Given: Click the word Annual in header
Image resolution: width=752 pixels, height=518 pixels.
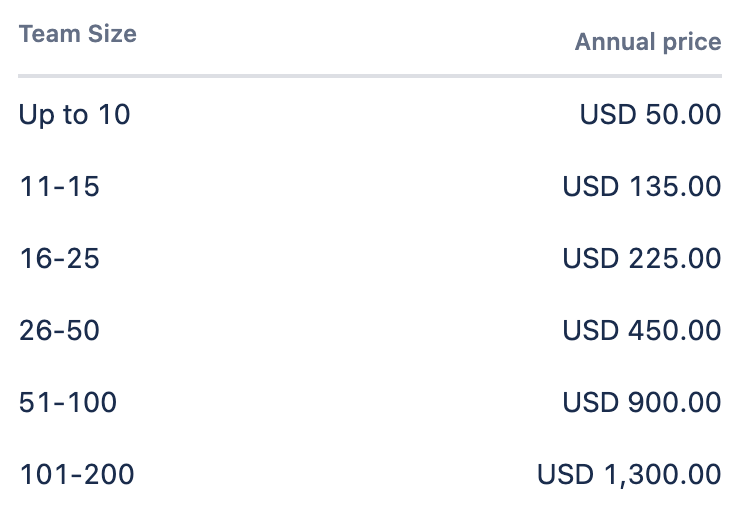Looking at the screenshot, I should point(615,42).
